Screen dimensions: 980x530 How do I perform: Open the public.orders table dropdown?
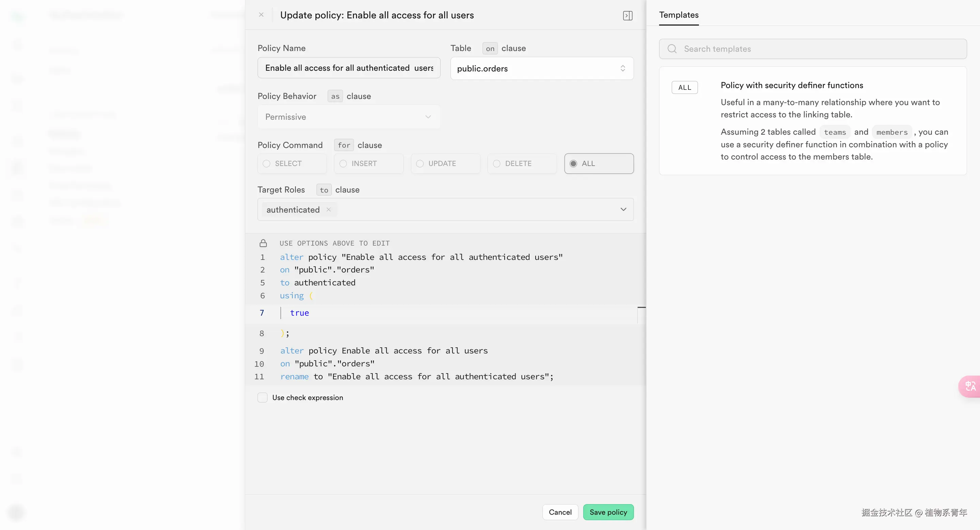(541, 68)
